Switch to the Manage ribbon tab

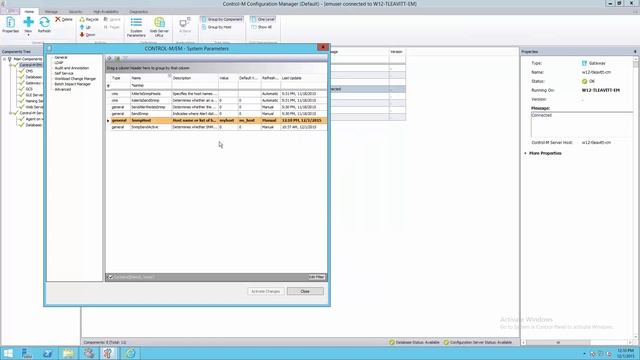(x=51, y=12)
